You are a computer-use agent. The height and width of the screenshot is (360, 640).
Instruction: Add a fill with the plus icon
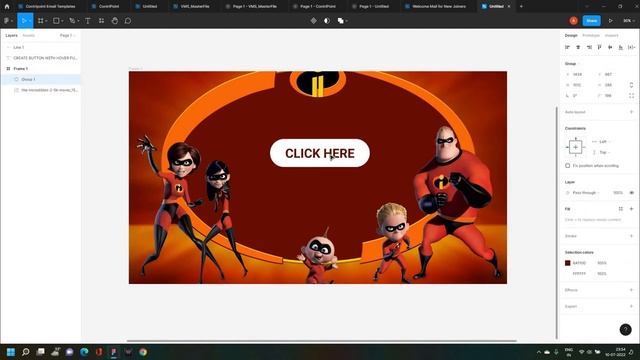coord(631,209)
